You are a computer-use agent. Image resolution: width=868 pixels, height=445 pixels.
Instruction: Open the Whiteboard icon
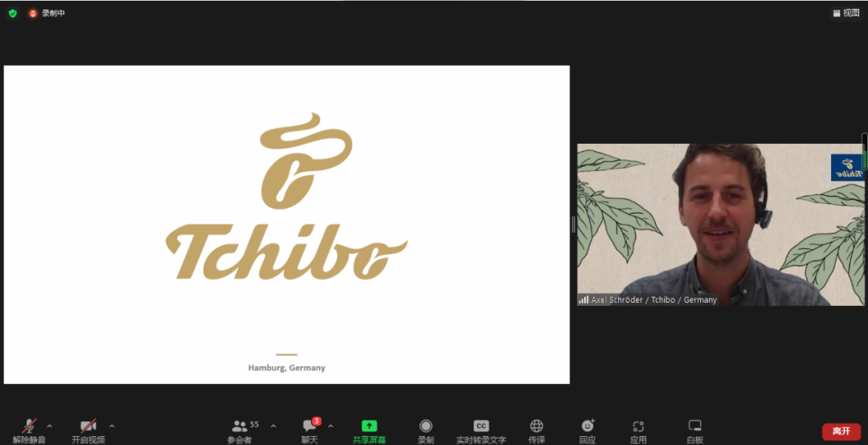[695, 427]
